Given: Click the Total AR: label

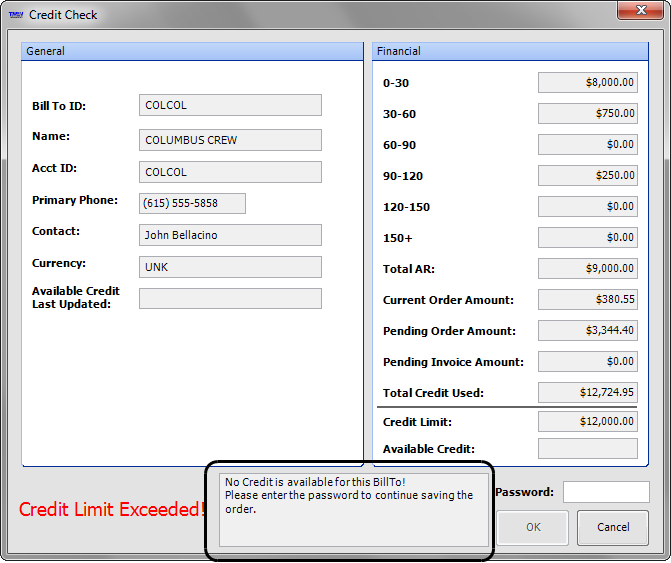Looking at the screenshot, I should (x=409, y=269).
